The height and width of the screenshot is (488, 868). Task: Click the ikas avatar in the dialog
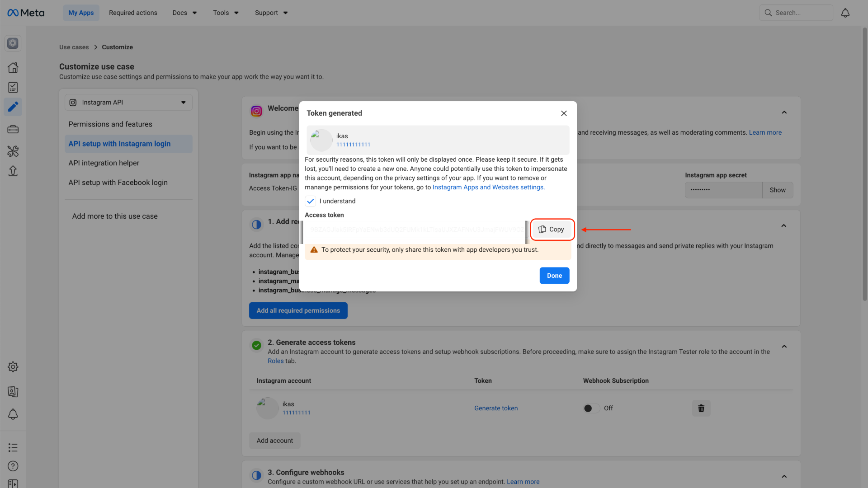click(x=321, y=140)
